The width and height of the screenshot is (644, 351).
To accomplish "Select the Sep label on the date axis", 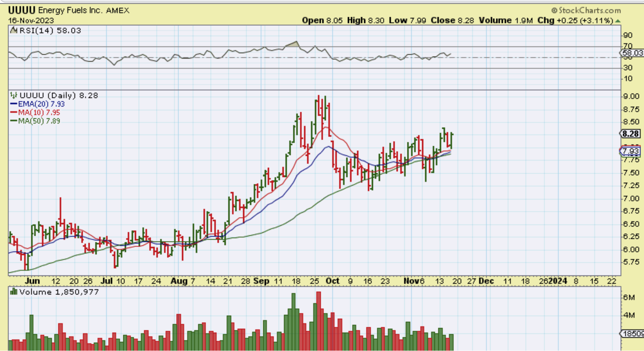I will 261,281.
